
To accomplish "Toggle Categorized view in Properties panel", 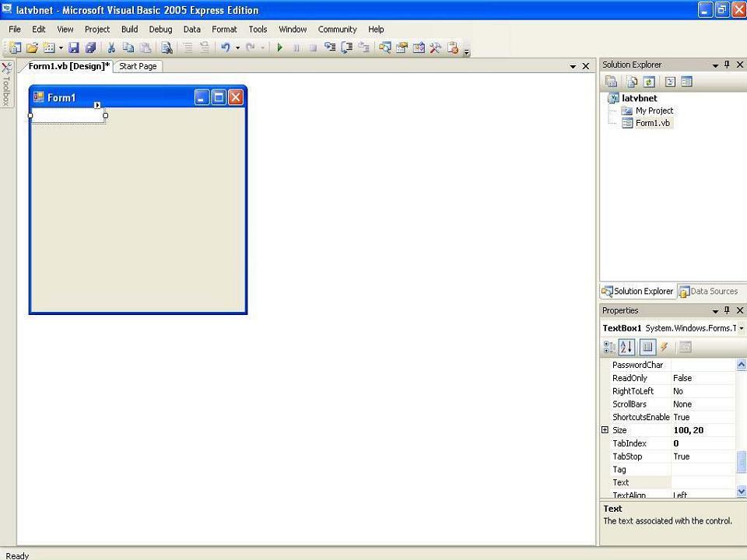I will pos(609,347).
